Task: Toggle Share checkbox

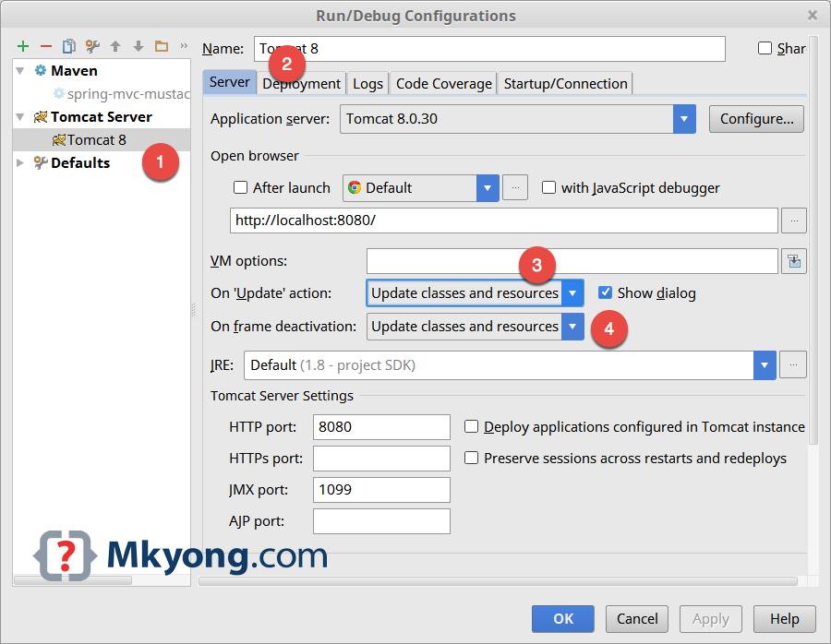Action: [x=765, y=48]
